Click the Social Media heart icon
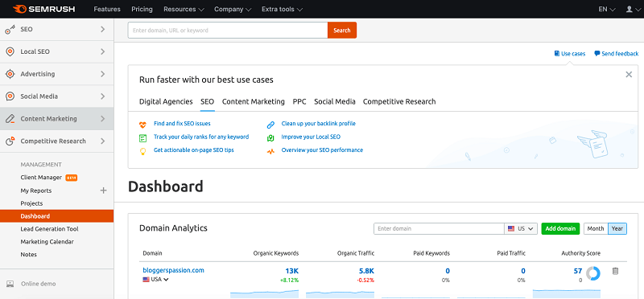Viewport: 644px width, 299px height. (x=10, y=96)
